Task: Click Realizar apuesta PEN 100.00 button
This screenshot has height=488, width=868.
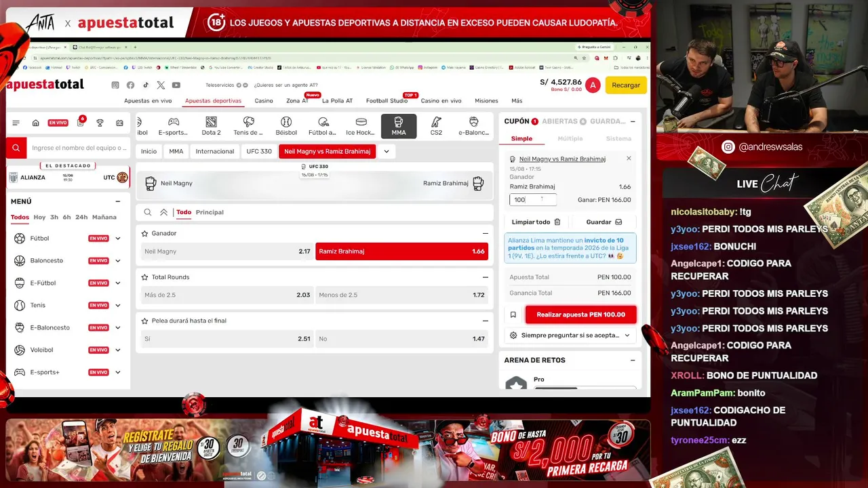Action: 580,314
